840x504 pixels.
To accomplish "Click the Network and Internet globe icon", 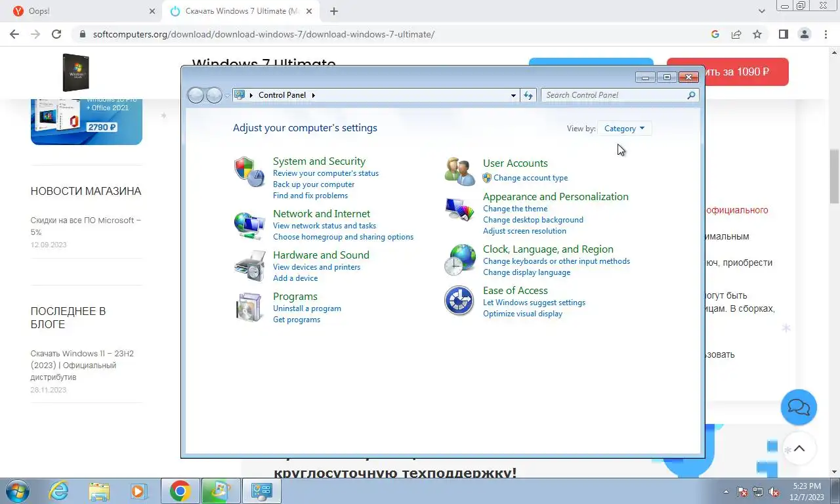I will 249,225.
